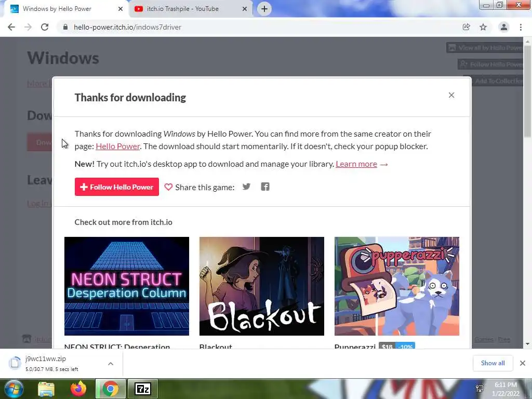Image resolution: width=532 pixels, height=399 pixels.
Task: Dismiss the downloads bar
Action: pos(523,363)
